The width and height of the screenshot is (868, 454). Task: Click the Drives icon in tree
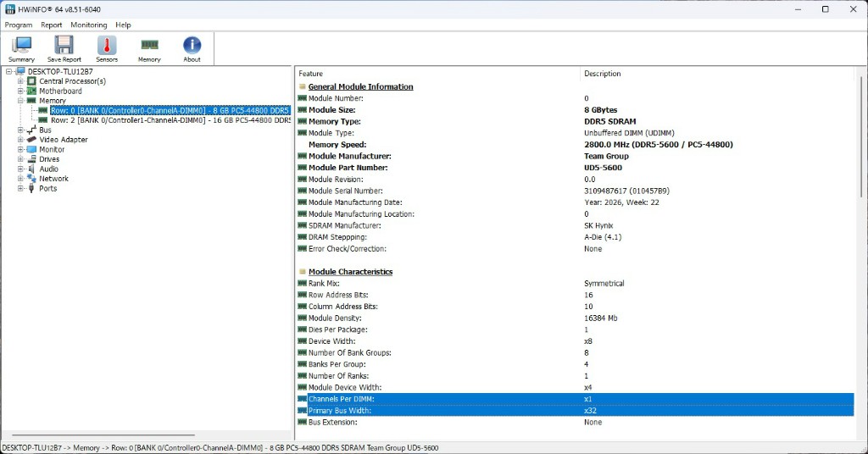[x=31, y=158]
